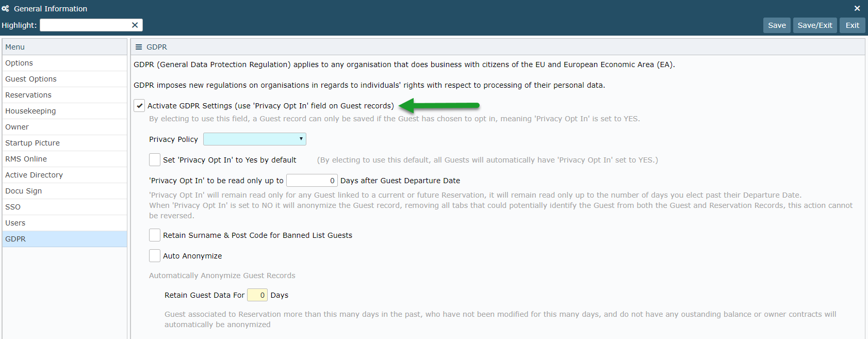Click the Save button
This screenshot has width=868, height=339.
(x=777, y=25)
